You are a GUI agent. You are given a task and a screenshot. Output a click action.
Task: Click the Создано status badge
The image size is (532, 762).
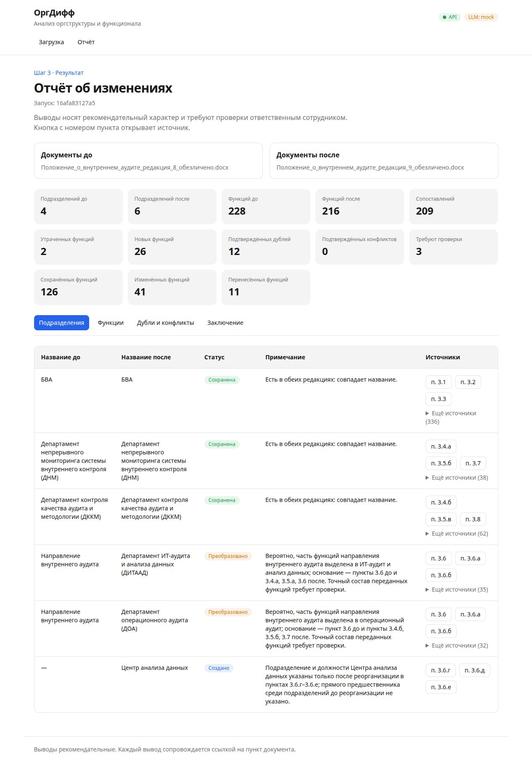point(219,668)
